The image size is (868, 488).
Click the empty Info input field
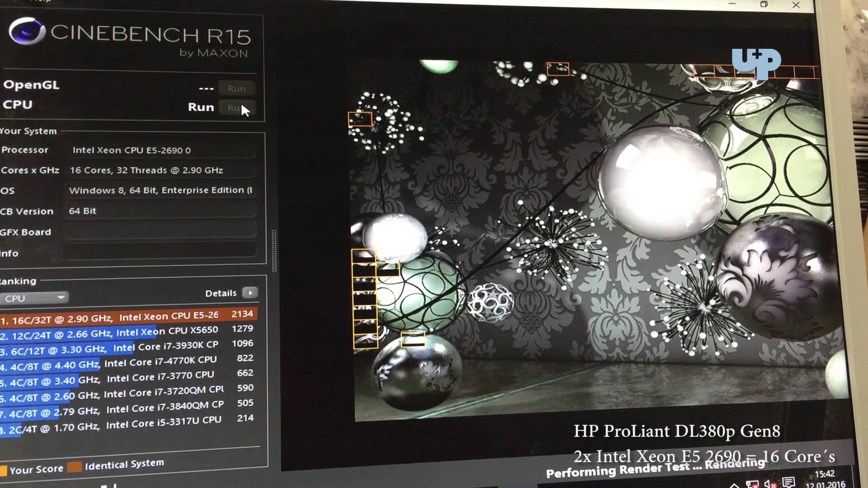(160, 251)
